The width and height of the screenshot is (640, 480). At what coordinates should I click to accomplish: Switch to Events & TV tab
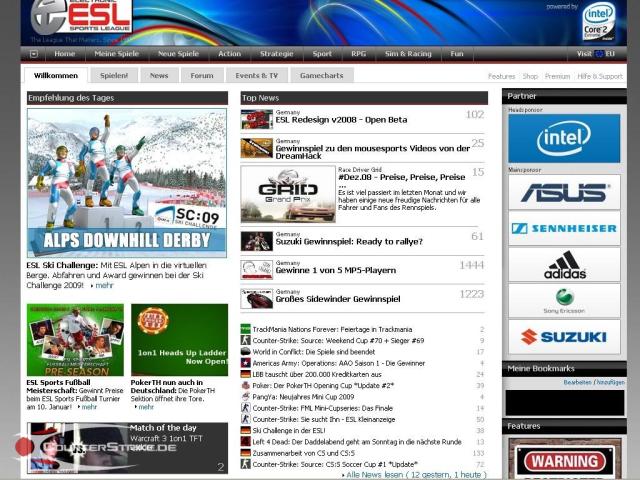pyautogui.click(x=256, y=76)
